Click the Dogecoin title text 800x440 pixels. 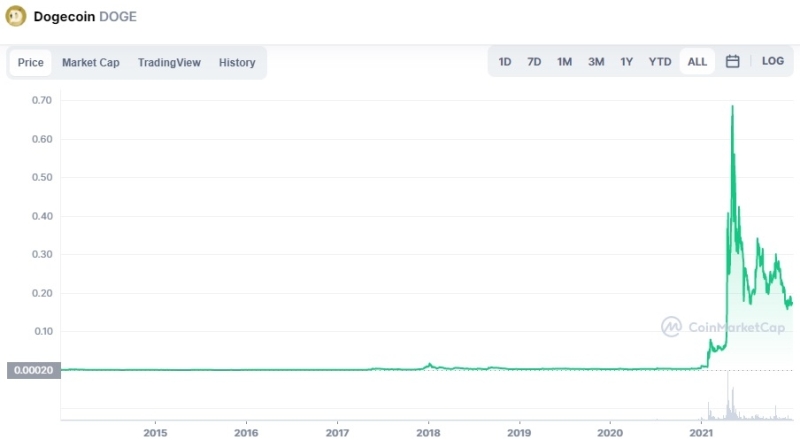[64, 16]
